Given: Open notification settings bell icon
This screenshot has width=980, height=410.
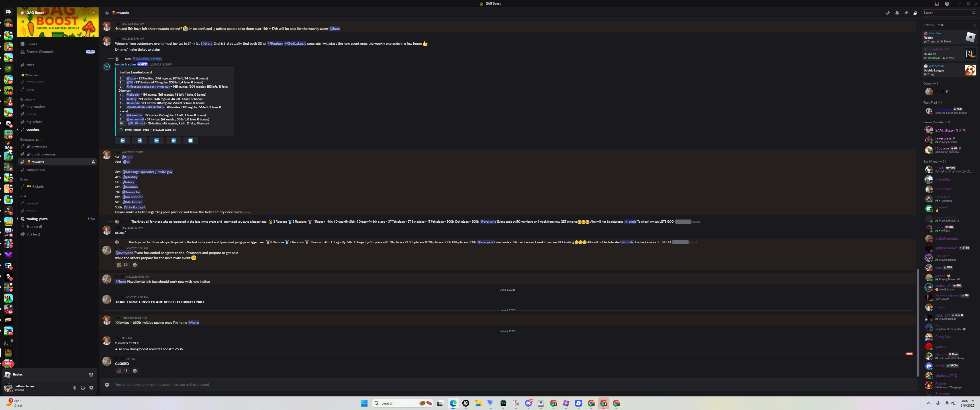Looking at the screenshot, I should (x=897, y=13).
